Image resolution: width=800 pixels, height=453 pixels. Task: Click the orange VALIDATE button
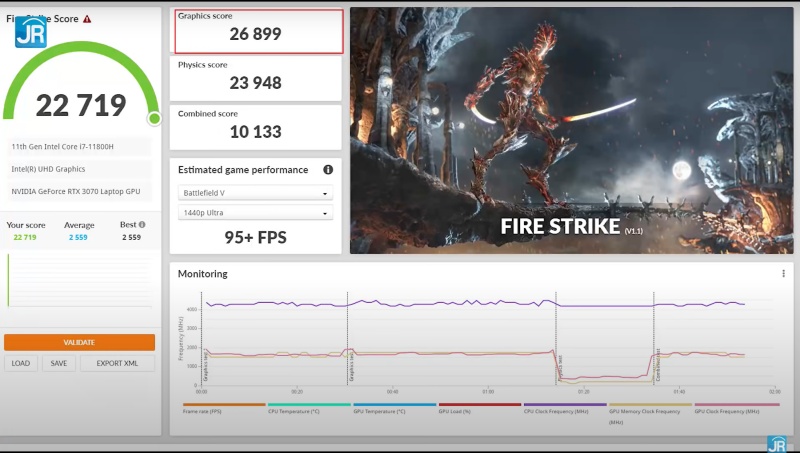(79, 342)
